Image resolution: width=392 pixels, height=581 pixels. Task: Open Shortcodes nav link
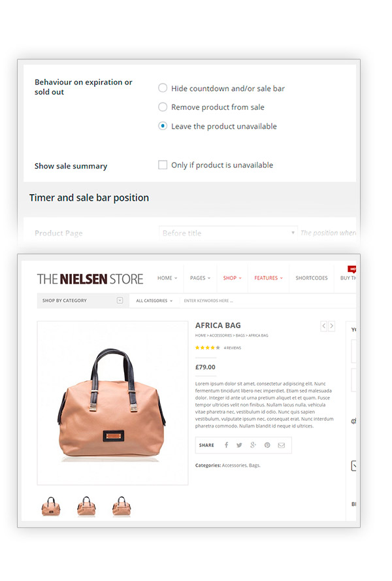(312, 278)
